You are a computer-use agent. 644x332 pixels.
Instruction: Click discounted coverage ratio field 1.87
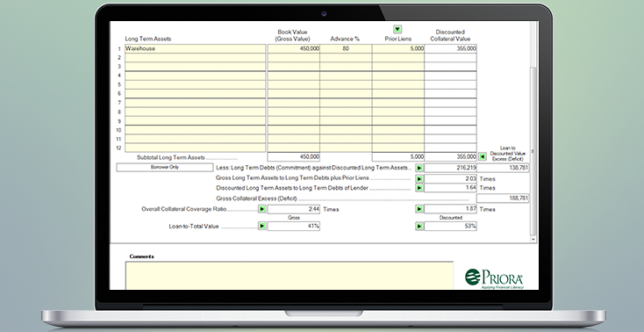point(451,209)
